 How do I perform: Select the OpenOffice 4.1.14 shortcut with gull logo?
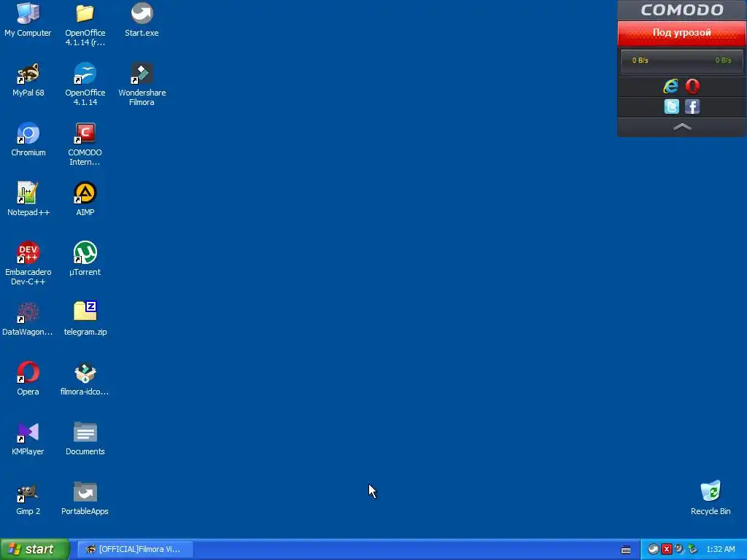point(85,84)
